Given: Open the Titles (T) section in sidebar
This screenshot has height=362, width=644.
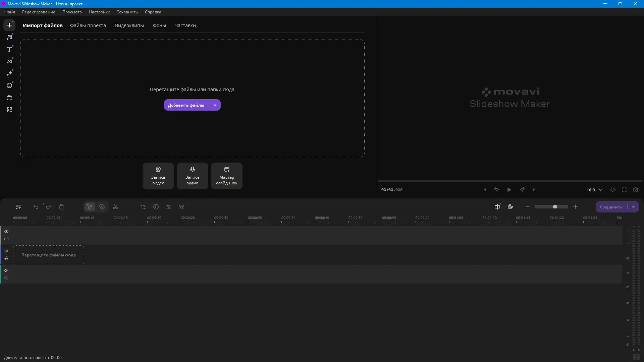Looking at the screenshot, I should pos(9,49).
